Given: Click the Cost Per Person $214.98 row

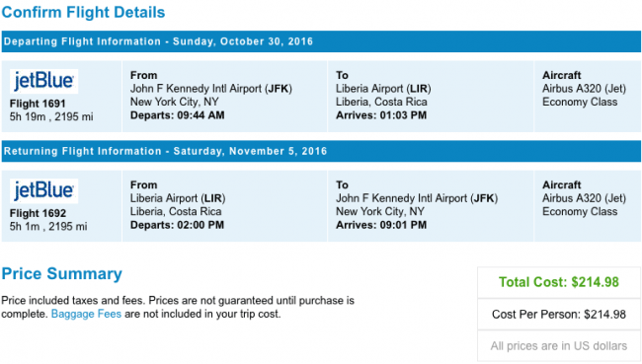Looking at the screenshot, I should [x=559, y=314].
